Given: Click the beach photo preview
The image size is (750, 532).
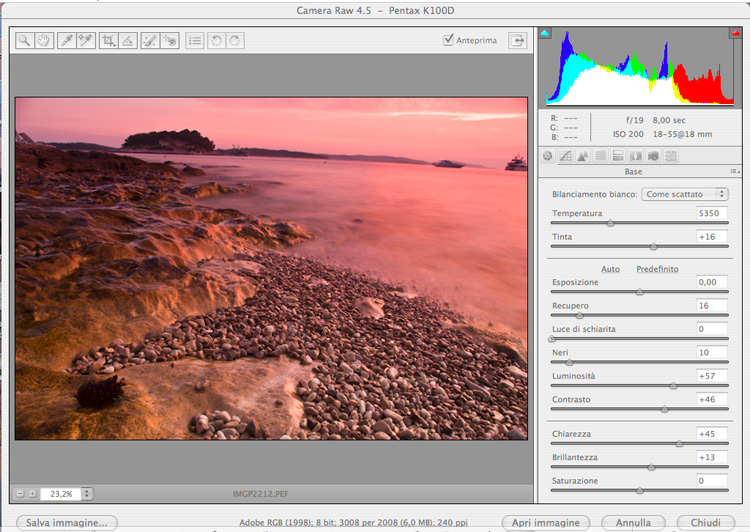Looking at the screenshot, I should (271, 268).
